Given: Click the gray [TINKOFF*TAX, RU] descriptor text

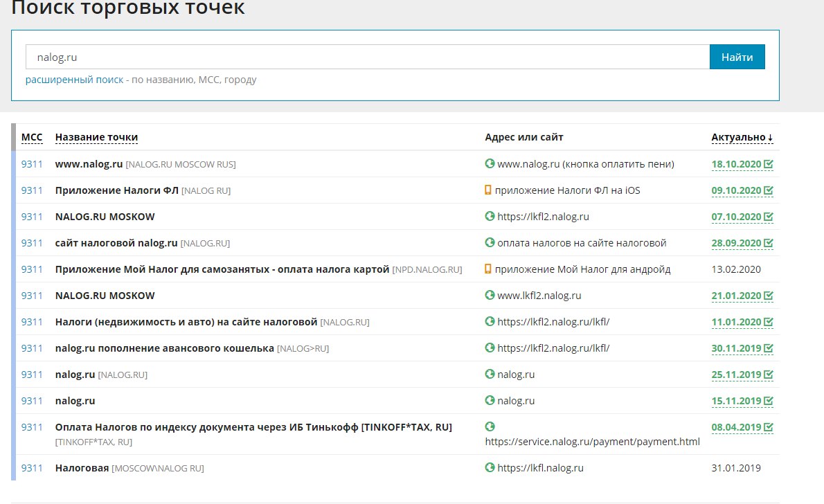Looking at the screenshot, I should coord(93,442).
